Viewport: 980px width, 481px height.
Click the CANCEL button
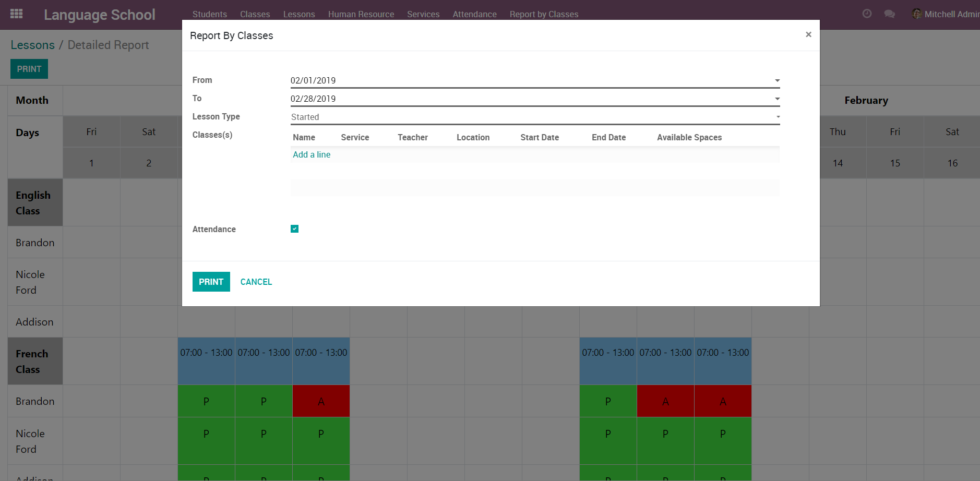(256, 282)
